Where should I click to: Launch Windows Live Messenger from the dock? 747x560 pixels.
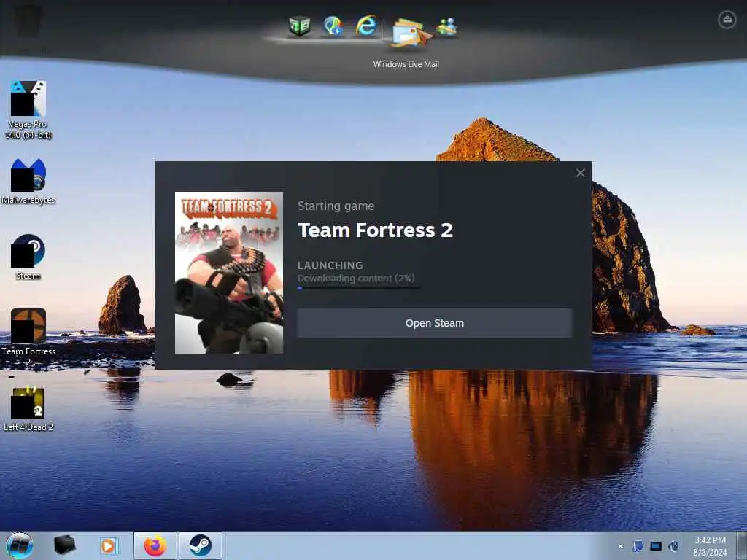pyautogui.click(x=446, y=27)
